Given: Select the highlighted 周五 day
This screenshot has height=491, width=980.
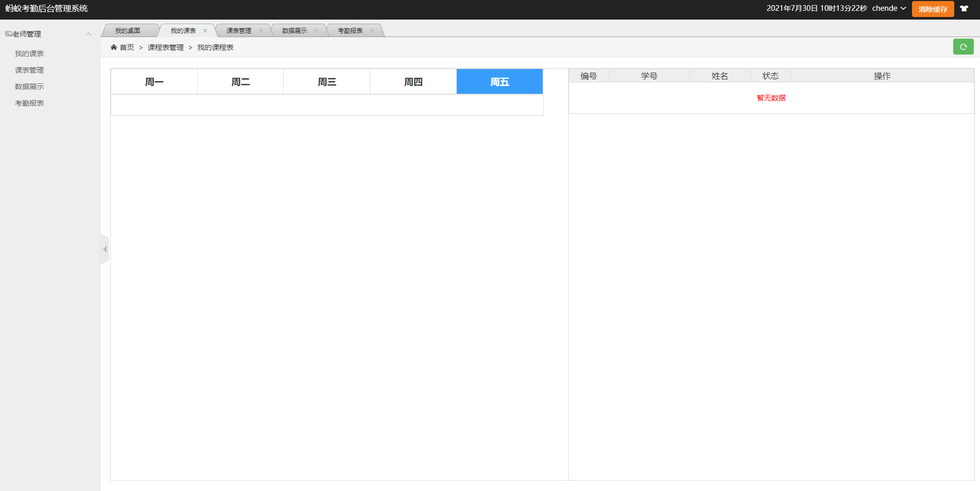Looking at the screenshot, I should (x=500, y=82).
